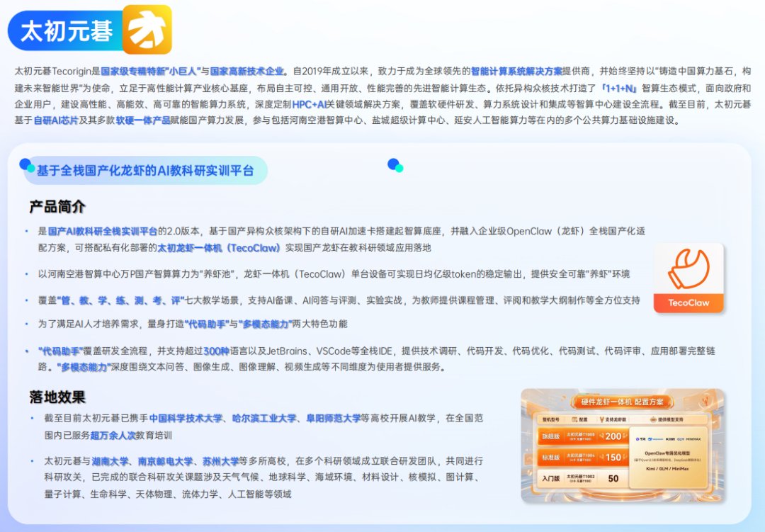765x532 pixels.
Task: Click the 提供模型支持 column header icon
Action: 653,420
